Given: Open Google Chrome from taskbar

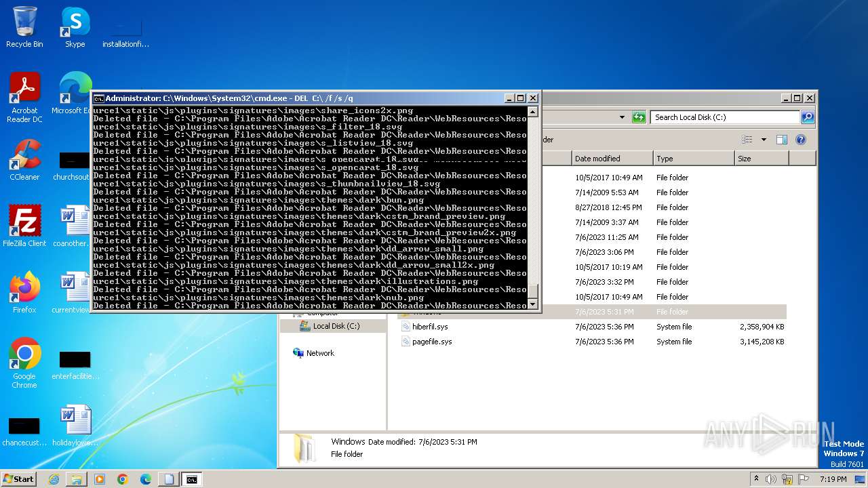Looking at the screenshot, I should tap(123, 479).
